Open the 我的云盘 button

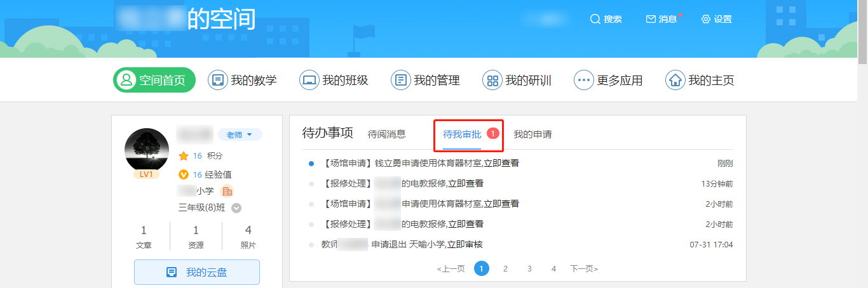[197, 272]
